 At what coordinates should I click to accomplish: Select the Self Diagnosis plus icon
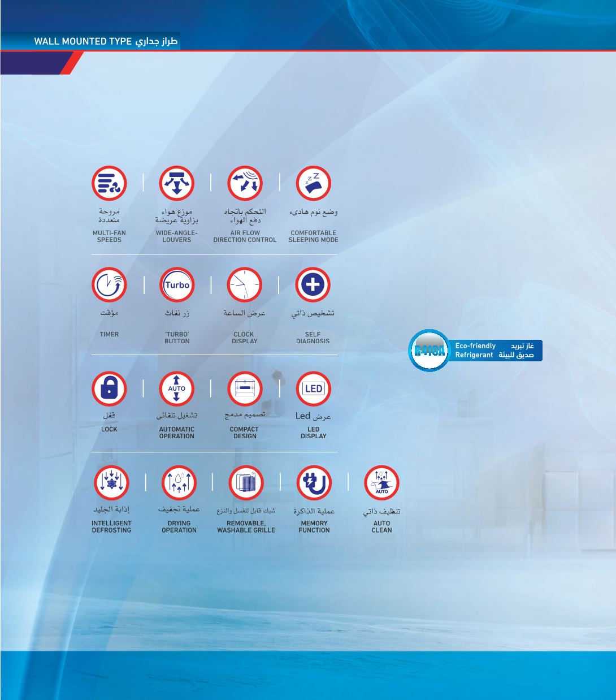(313, 285)
